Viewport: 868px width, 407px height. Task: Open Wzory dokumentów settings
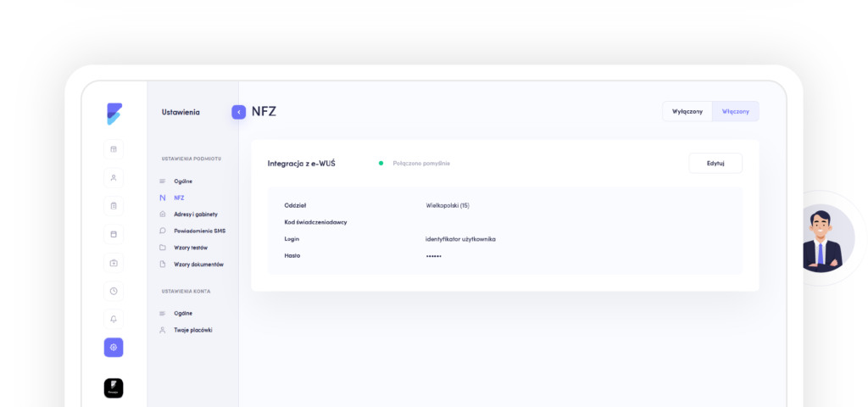click(x=192, y=265)
